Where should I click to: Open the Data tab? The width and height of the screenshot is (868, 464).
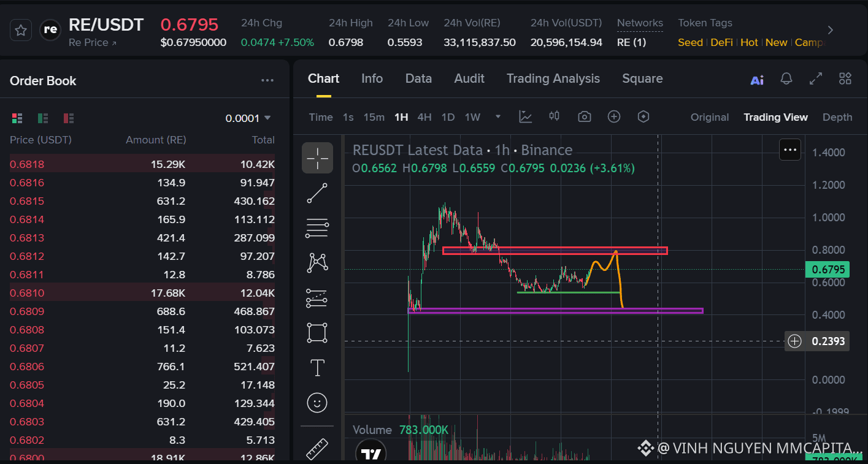418,78
